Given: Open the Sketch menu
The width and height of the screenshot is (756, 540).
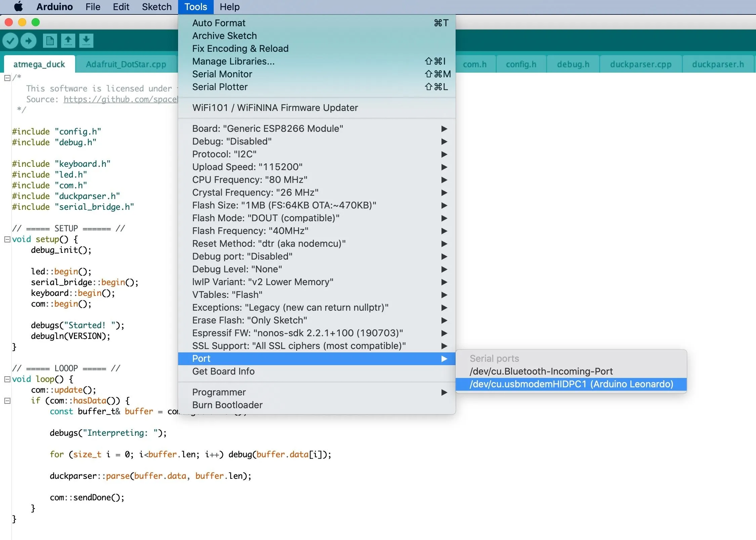Looking at the screenshot, I should [157, 7].
